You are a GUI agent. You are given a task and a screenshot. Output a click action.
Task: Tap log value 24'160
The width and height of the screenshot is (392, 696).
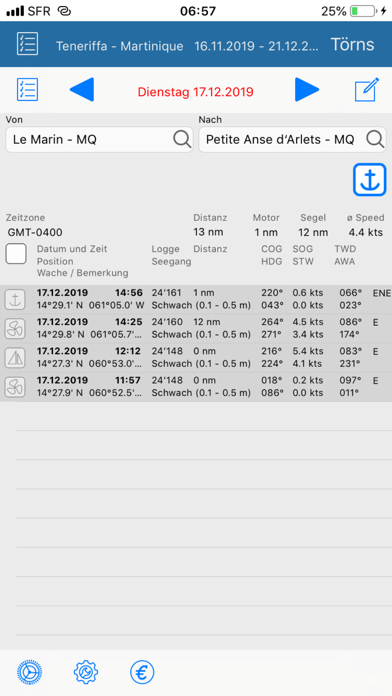167,322
